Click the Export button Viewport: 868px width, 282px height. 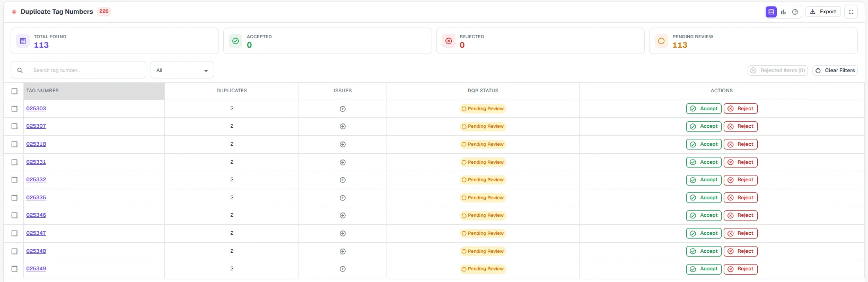tap(823, 12)
